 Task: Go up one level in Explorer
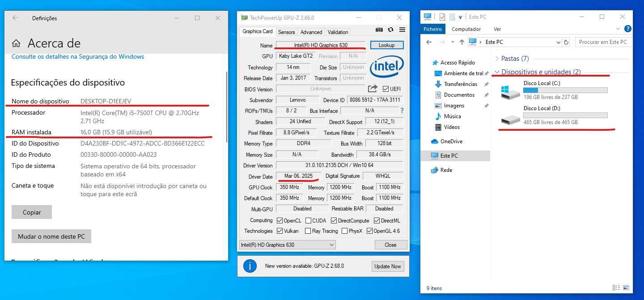coord(462,42)
